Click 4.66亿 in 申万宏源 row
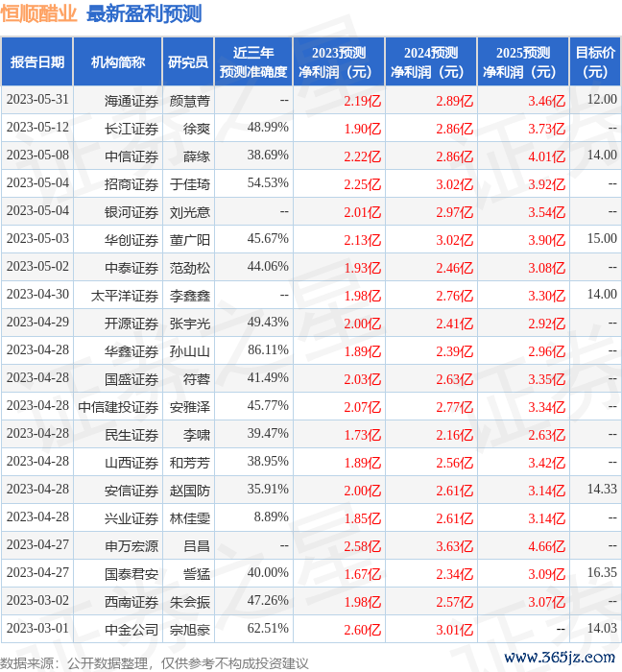622x672 pixels. coord(546,547)
